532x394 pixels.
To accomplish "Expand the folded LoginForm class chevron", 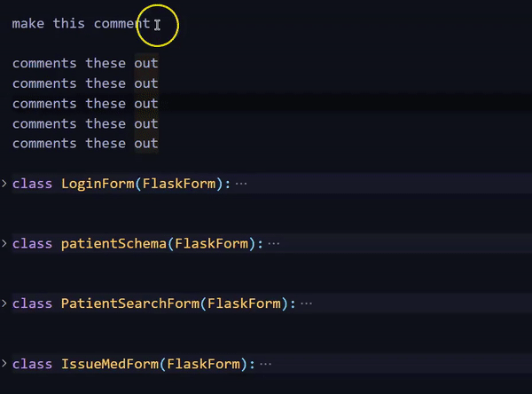I will 4,184.
